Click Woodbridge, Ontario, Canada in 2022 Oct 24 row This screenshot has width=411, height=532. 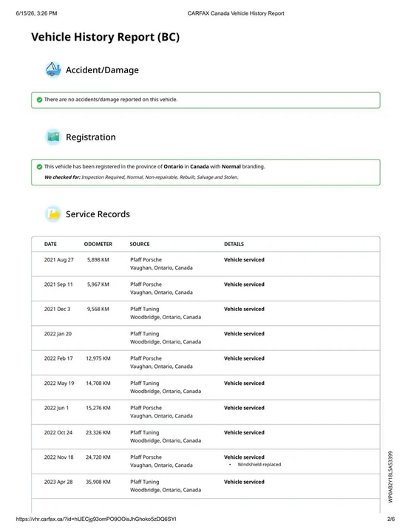pos(166,440)
